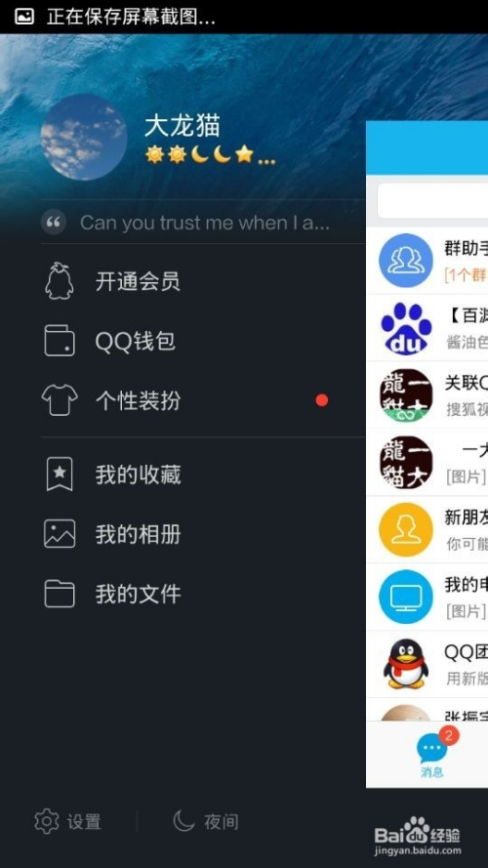Toggle night mode with moon icon
Viewport: 488px width, 868px height.
183,821
